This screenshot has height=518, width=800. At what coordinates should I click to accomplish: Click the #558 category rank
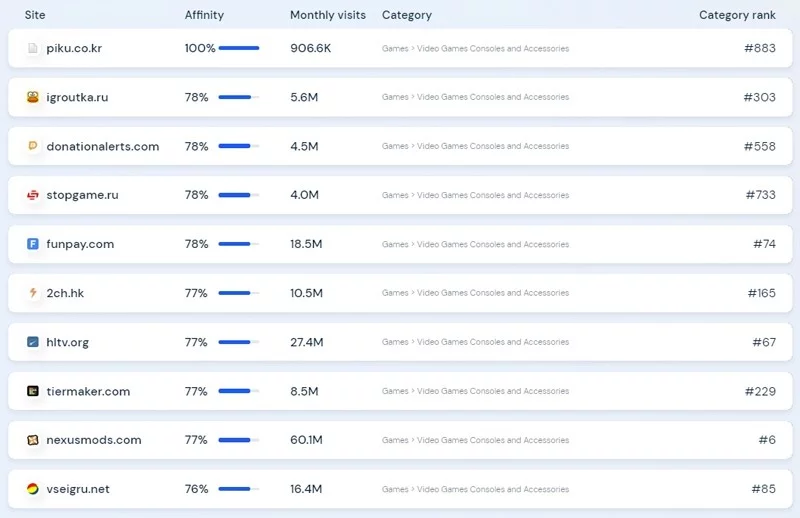(x=760, y=146)
